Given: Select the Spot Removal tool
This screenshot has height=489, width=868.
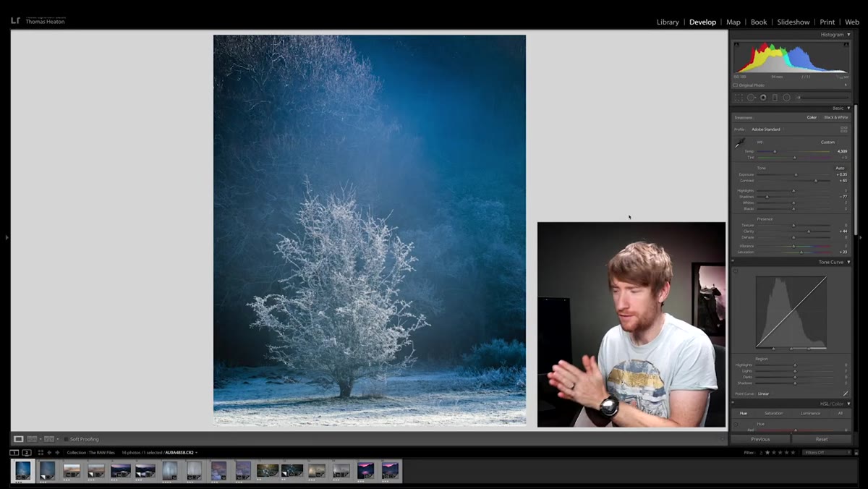Looking at the screenshot, I should tap(752, 98).
